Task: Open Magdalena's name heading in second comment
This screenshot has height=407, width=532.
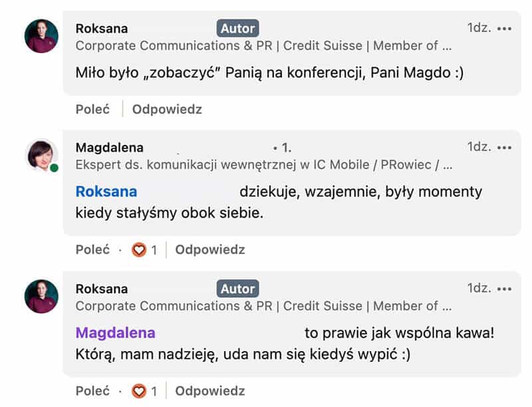Action: point(110,148)
